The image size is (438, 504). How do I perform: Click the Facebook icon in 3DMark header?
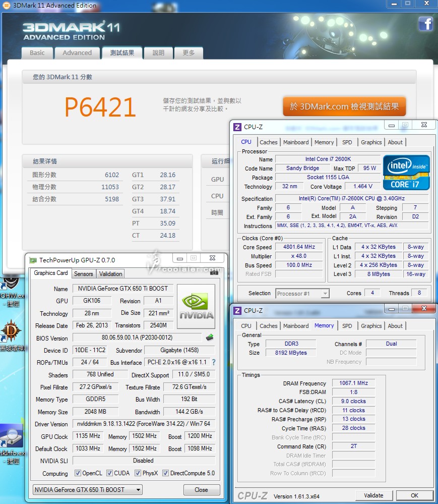426,24
